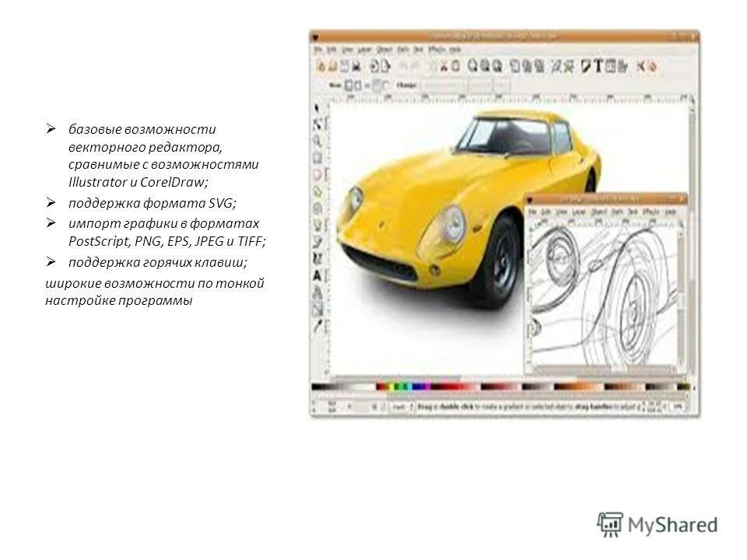Viewport: 747px width, 560px height.
Task: Click the first zoom magnifier icon in the toolbar
Action: click(x=472, y=66)
